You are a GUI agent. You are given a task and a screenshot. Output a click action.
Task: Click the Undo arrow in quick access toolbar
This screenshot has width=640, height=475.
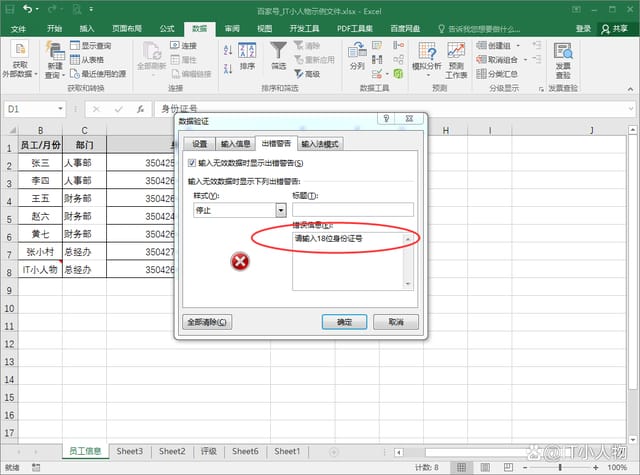click(27, 9)
